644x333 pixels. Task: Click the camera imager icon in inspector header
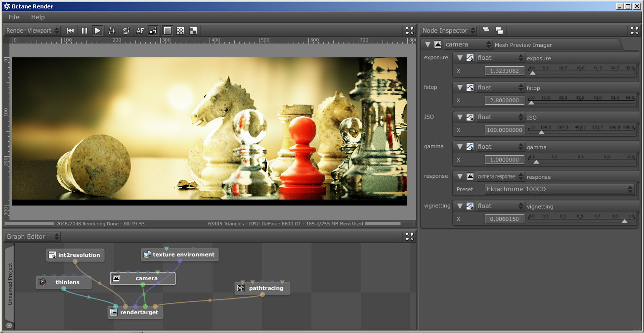point(438,44)
